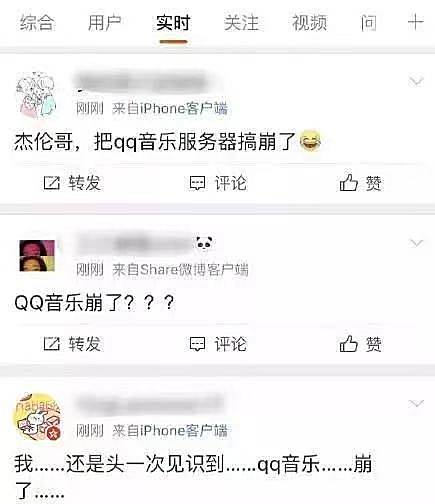Tap the repost icon on the QQ音乐崩了 post

click(52, 344)
